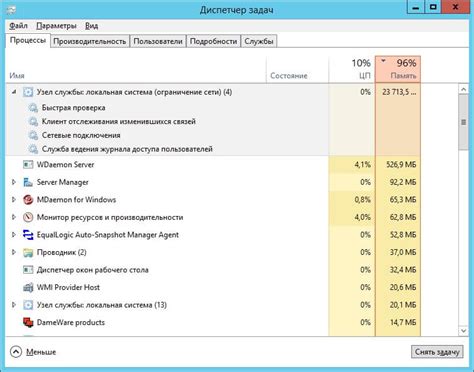This screenshot has height=372, width=474.
Task: Click the WMI Provider Host icon
Action: tap(28, 287)
